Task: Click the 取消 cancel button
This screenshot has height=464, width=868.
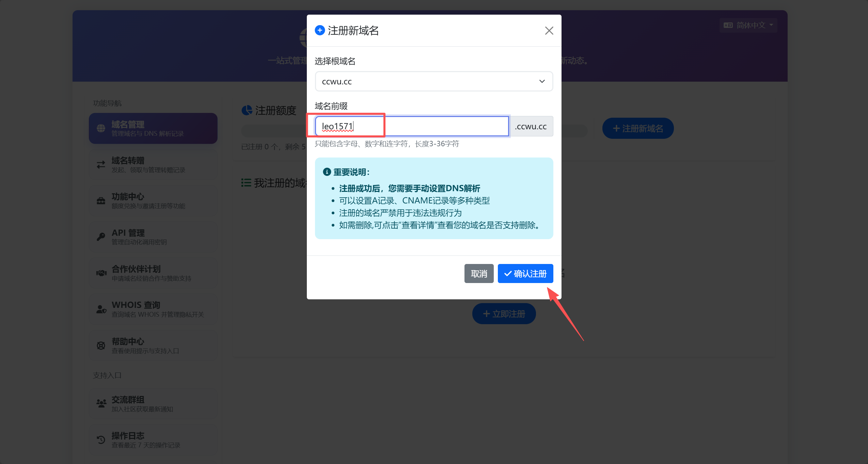Action: 479,274
